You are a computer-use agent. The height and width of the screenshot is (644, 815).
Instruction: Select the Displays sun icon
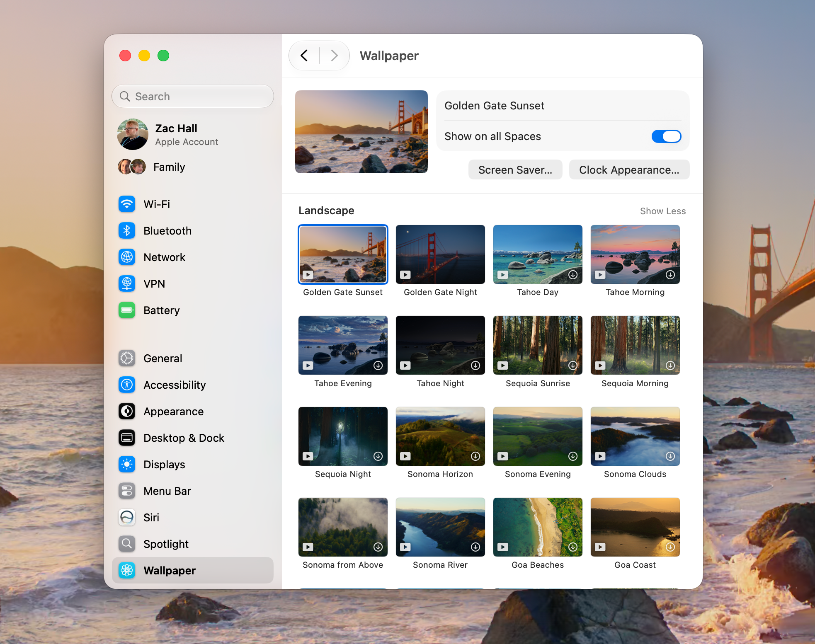pos(127,464)
